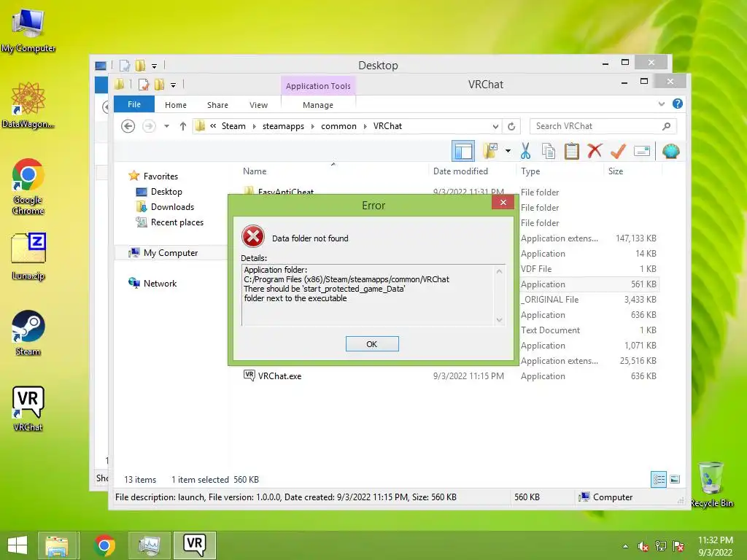The width and height of the screenshot is (747, 560).
Task: Select Desktop under Favorites
Action: [166, 192]
